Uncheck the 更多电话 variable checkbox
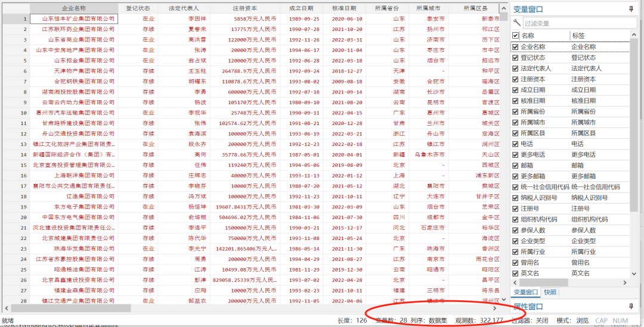Image resolution: width=644 pixels, height=327 pixels. [515, 155]
